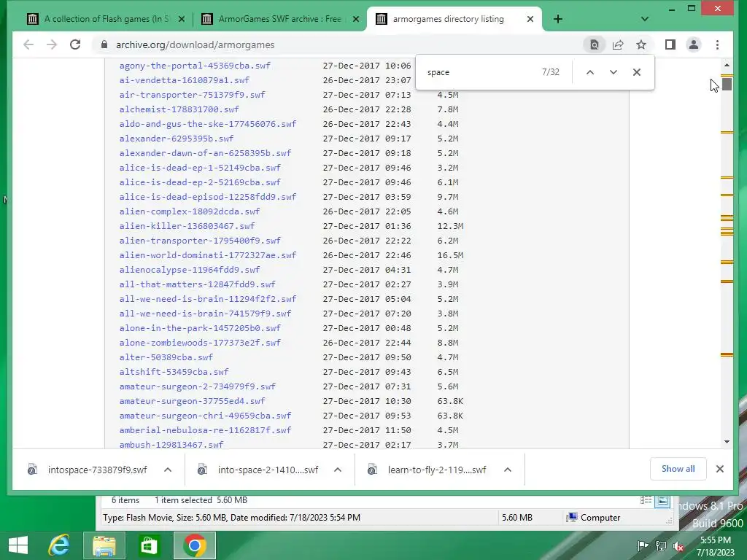This screenshot has width=747, height=560.
Task: Click altshift-53459cba.swf link
Action: 174,372
